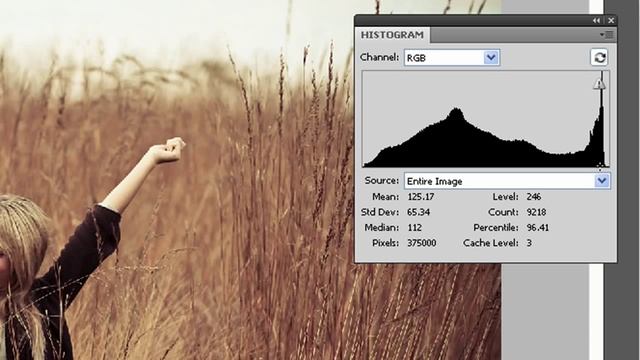
Task: Click the Count value 9218
Action: [x=536, y=212]
